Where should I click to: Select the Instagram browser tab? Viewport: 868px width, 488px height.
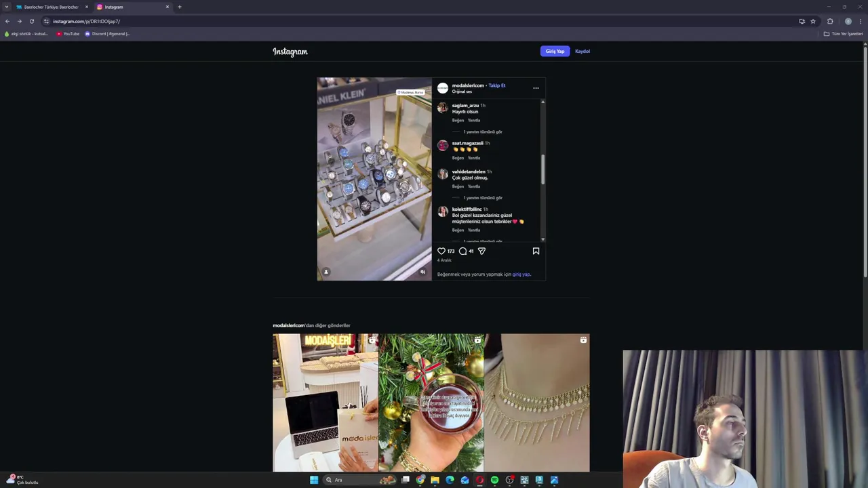(x=132, y=7)
